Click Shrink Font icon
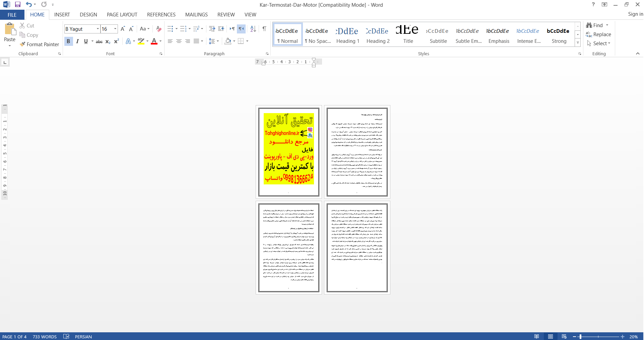644x340 pixels. coord(131,29)
